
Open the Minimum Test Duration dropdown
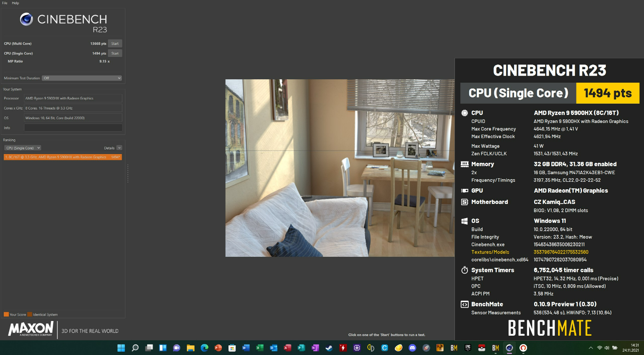[82, 78]
